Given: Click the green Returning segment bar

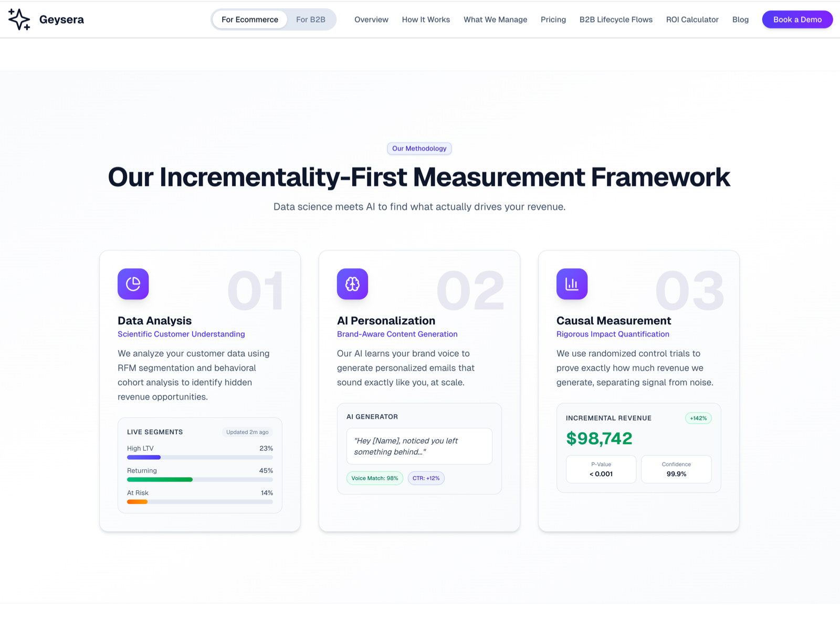Looking at the screenshot, I should [x=160, y=479].
